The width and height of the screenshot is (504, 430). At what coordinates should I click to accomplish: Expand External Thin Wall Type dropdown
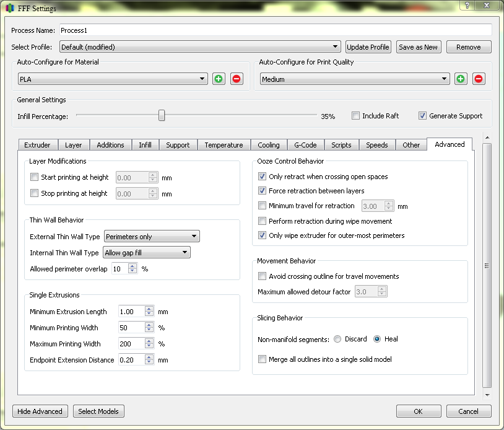coord(152,237)
